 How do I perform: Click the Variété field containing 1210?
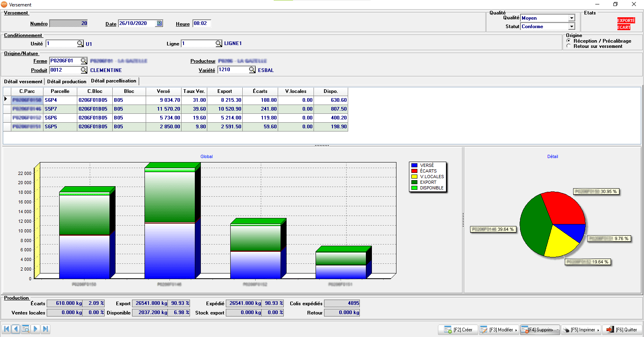pyautogui.click(x=233, y=70)
